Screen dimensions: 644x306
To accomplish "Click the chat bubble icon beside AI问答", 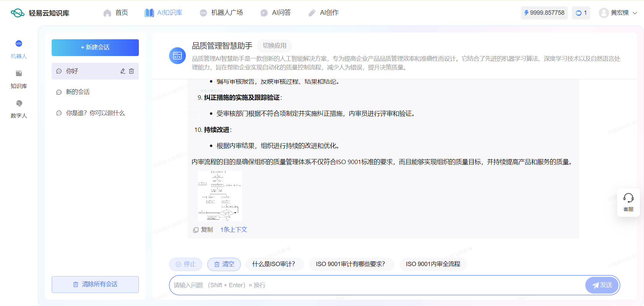I will click(264, 13).
